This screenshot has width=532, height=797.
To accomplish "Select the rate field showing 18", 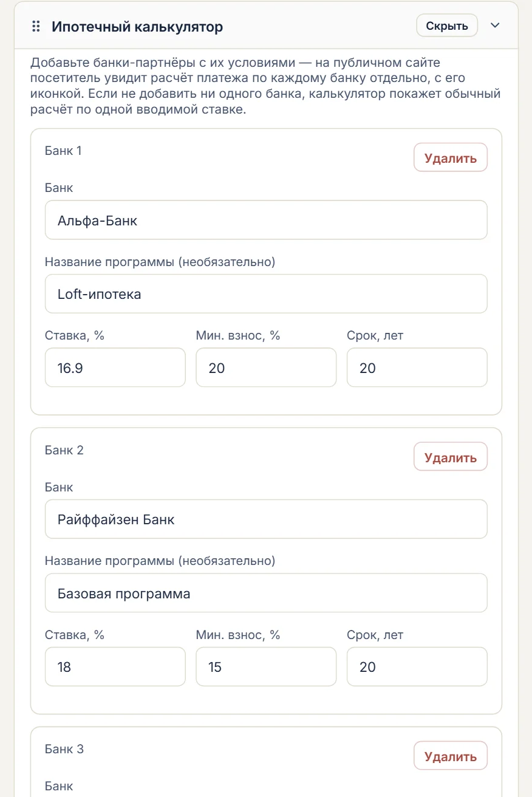I will tap(115, 666).
